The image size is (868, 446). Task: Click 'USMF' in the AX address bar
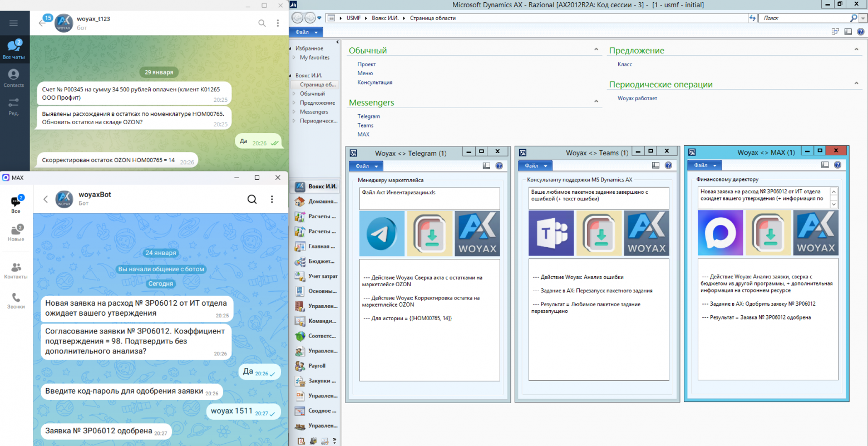coord(353,18)
